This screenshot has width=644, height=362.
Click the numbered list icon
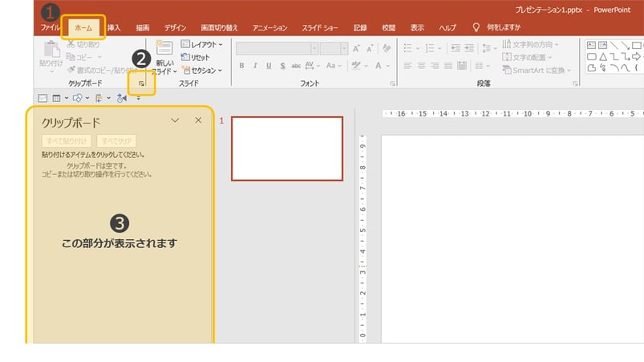(x=430, y=48)
